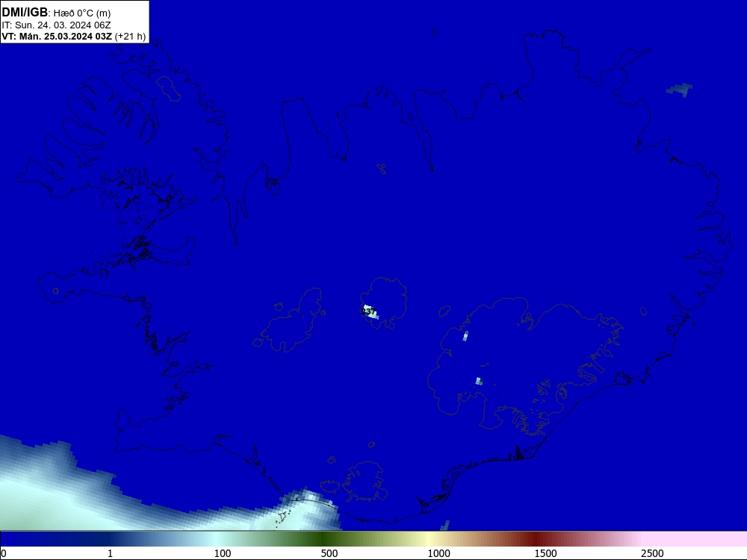Click the "500" label on the color scale
This screenshot has height=560, width=747.
pos(329,553)
